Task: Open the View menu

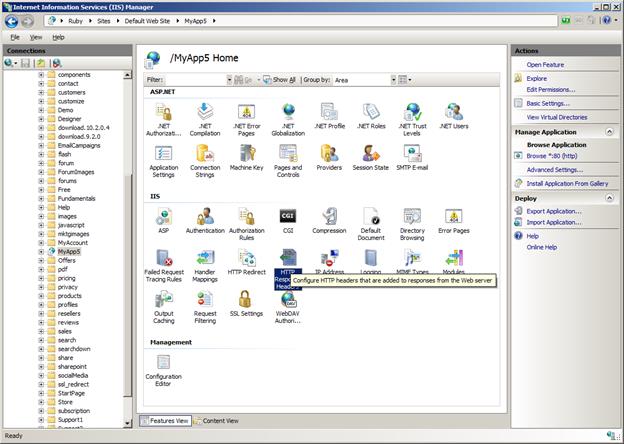Action: [36, 37]
